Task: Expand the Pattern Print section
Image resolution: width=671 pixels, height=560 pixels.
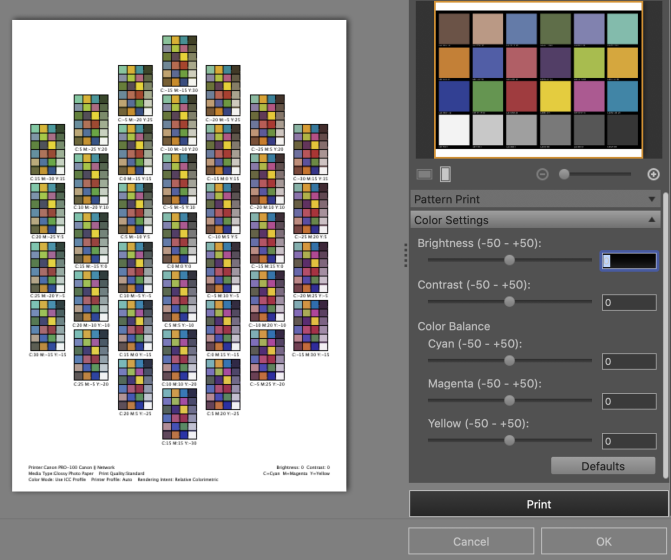Action: 535,199
